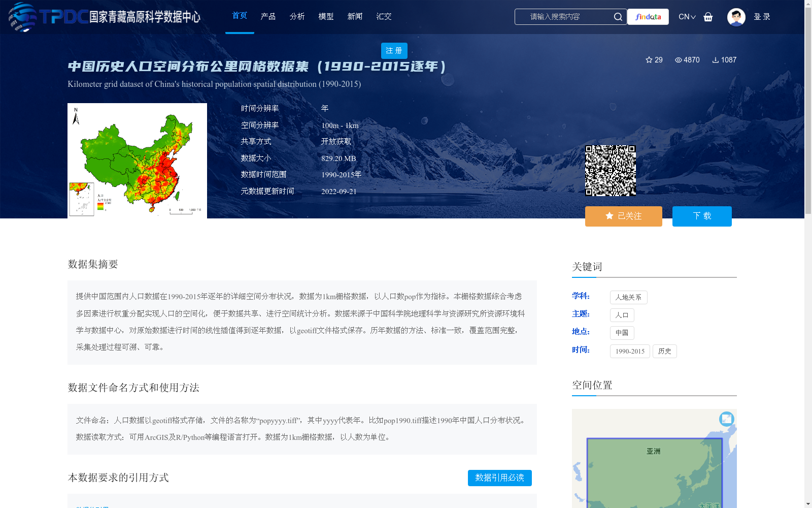Viewport: 812px width, 508px height.
Task: Click the 注册 register button
Action: tap(394, 51)
